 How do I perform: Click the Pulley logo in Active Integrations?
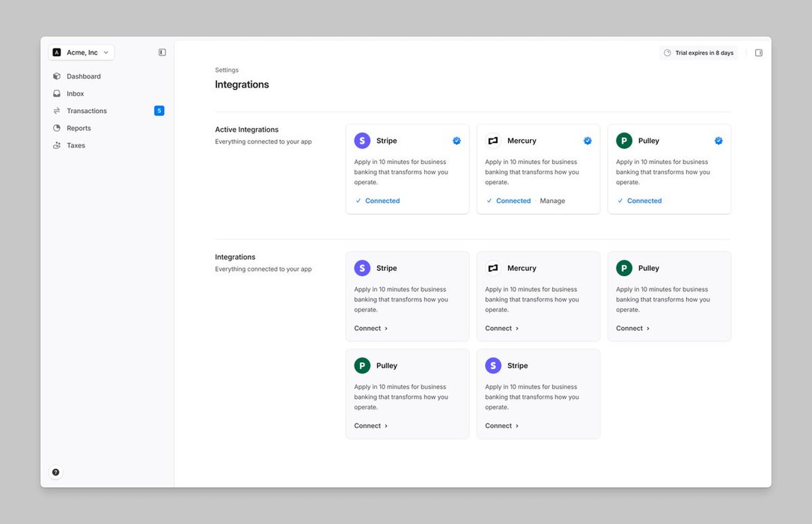pos(624,141)
